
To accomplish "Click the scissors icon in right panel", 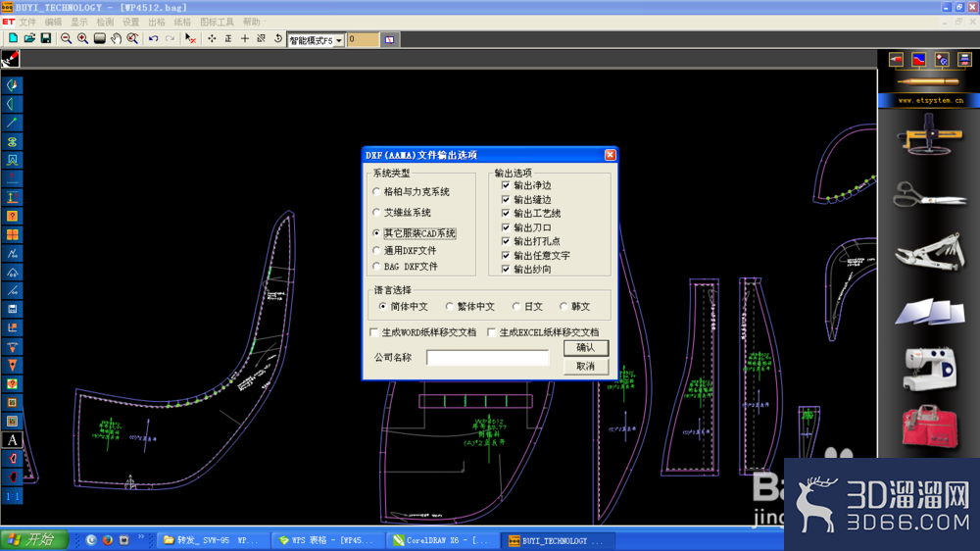I will pos(929,194).
